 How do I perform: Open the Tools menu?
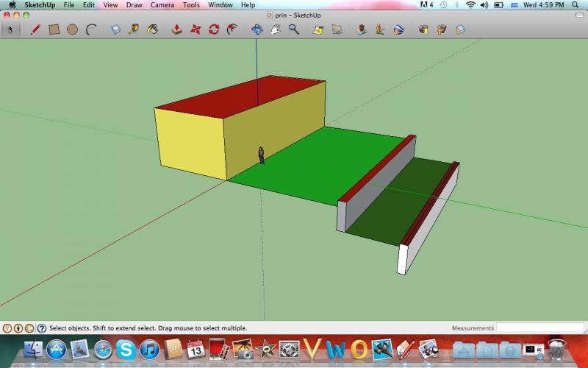point(191,5)
